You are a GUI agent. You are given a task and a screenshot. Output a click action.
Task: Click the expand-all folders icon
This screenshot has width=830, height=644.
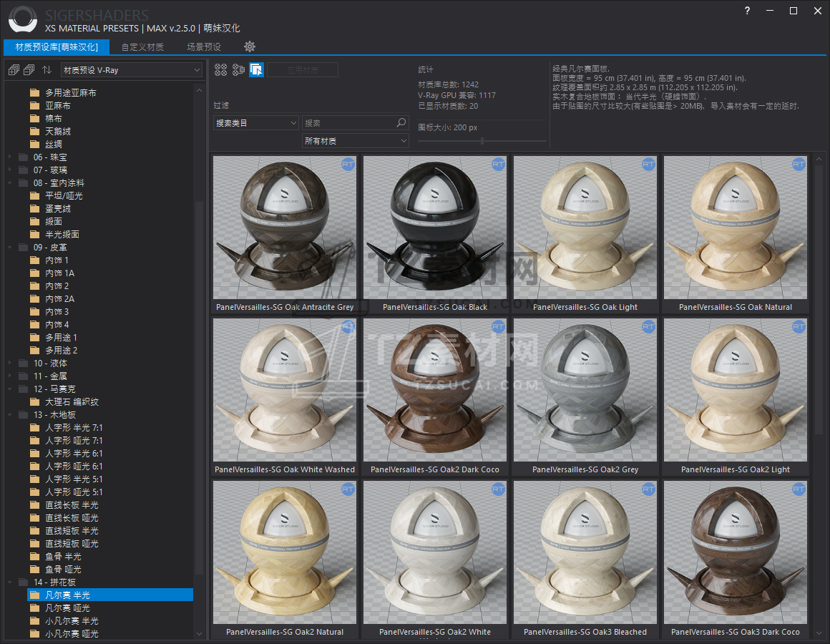(13, 69)
